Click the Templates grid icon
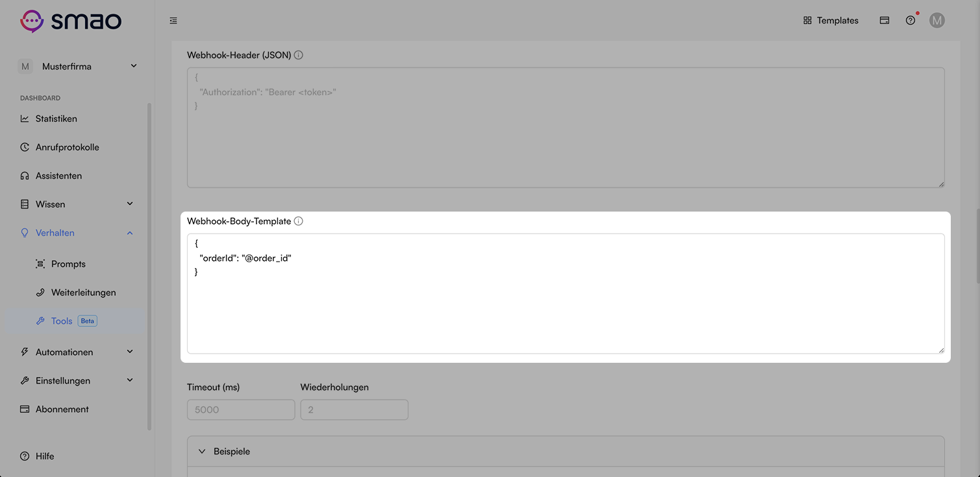This screenshot has height=477, width=980. click(807, 21)
